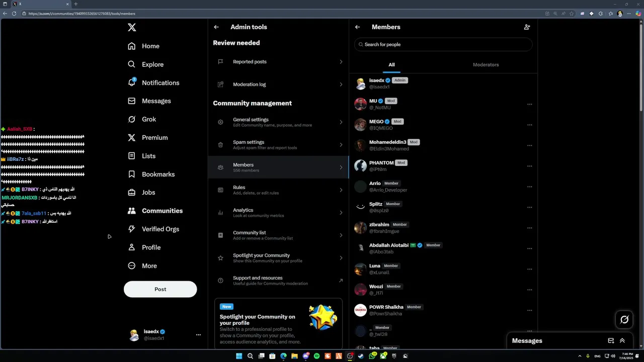Open more options for Mohamedeldin3
This screenshot has width=644, height=362.
click(x=529, y=146)
